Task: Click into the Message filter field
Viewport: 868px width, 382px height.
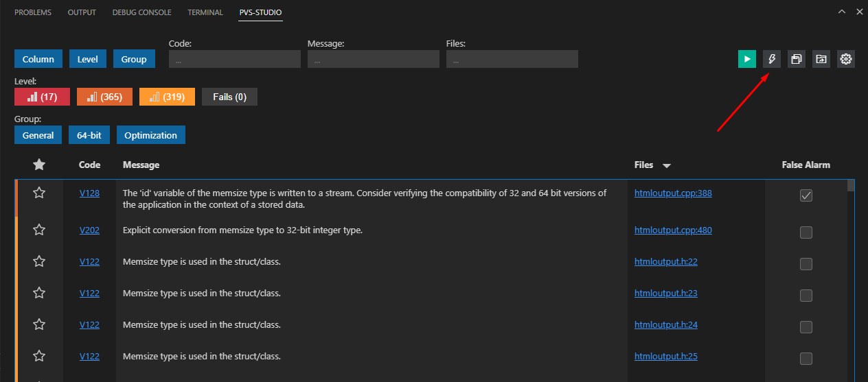Action: click(x=373, y=60)
